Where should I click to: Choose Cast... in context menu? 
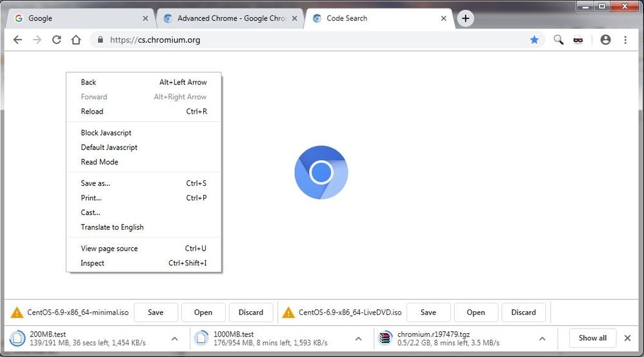(x=144, y=212)
